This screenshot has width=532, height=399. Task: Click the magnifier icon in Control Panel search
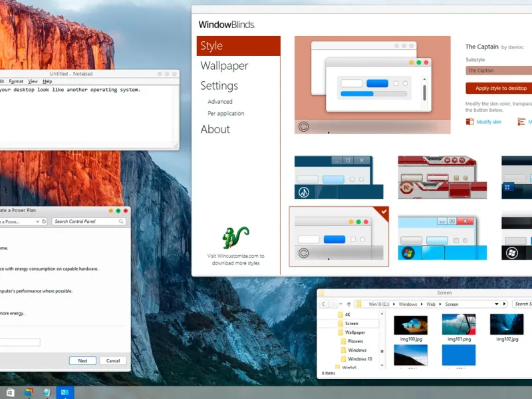121,221
